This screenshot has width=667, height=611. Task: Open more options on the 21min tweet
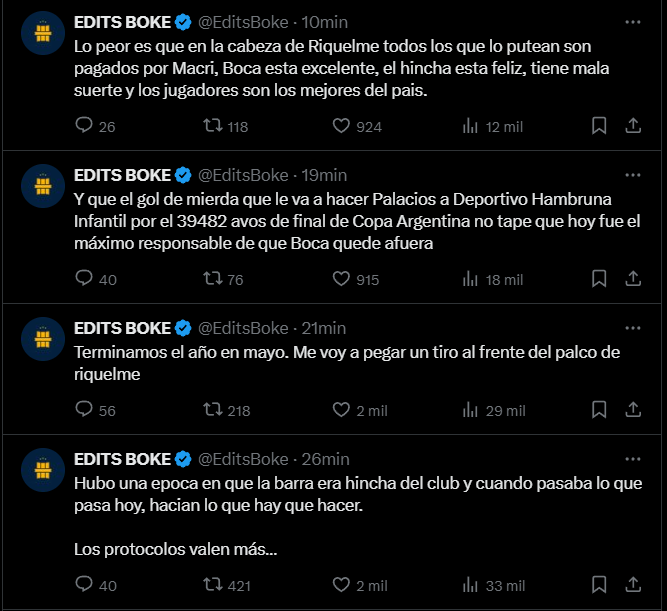(633, 328)
